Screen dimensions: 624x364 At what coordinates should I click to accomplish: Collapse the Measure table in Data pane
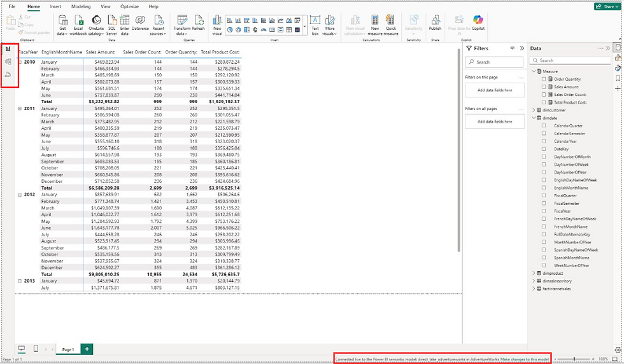pos(534,71)
